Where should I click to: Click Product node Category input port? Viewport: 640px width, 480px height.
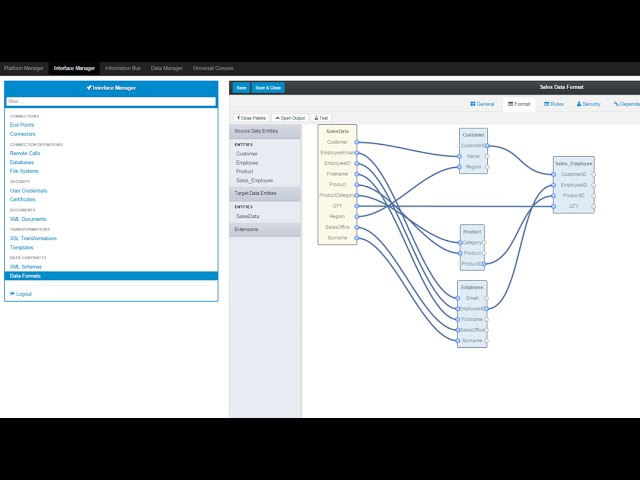coord(460,242)
